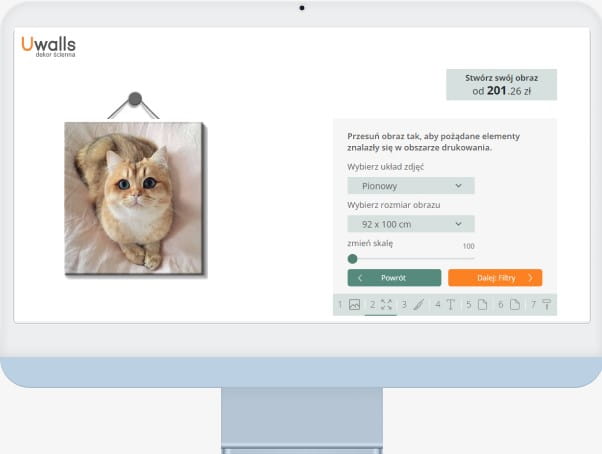This screenshot has width=602, height=454.
Task: Click the hanging nail above the canvas
Action: [135, 99]
